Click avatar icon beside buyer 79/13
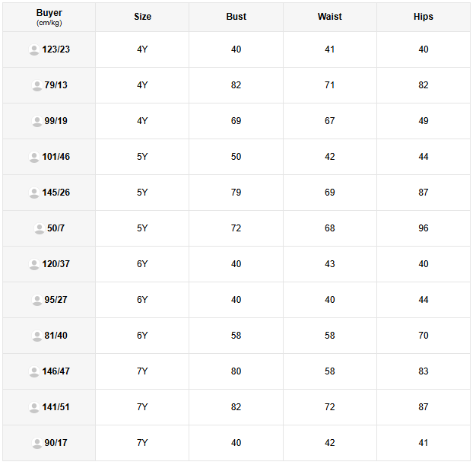 click(x=36, y=86)
